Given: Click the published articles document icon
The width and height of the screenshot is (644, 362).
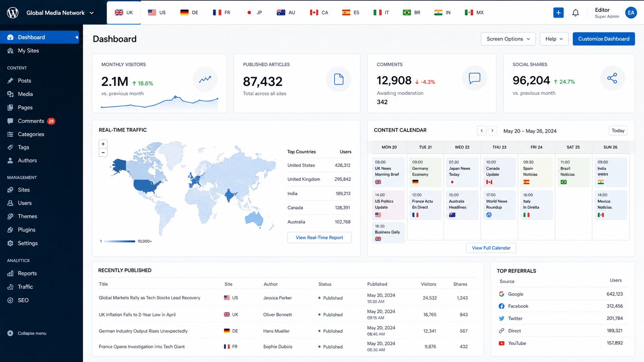Looking at the screenshot, I should [339, 79].
